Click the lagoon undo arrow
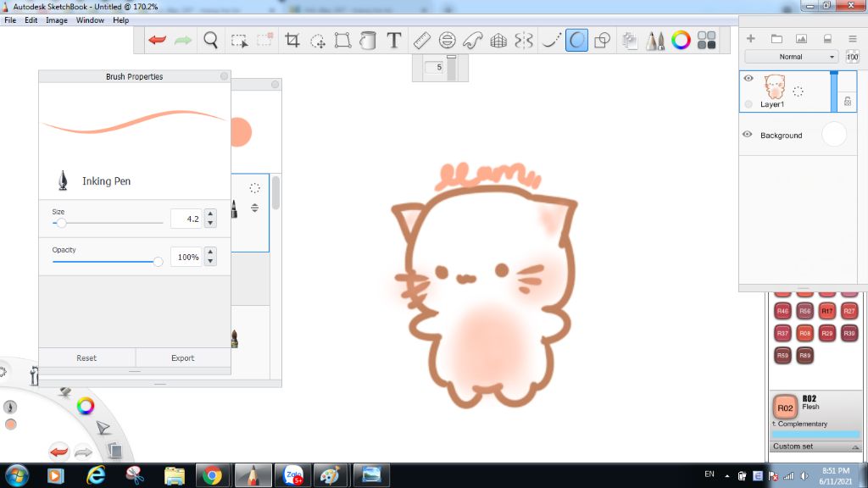 [x=58, y=452]
